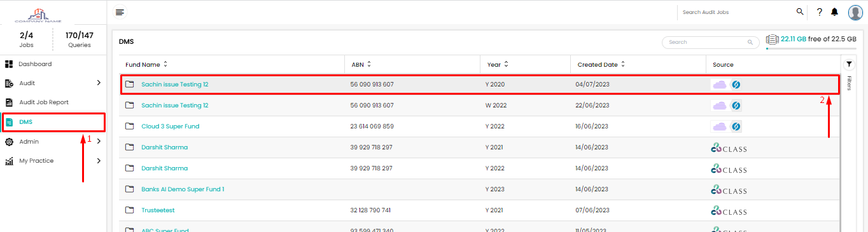Open Banks AI Demo Super Fund 1 link
868x232 pixels.
tap(183, 189)
